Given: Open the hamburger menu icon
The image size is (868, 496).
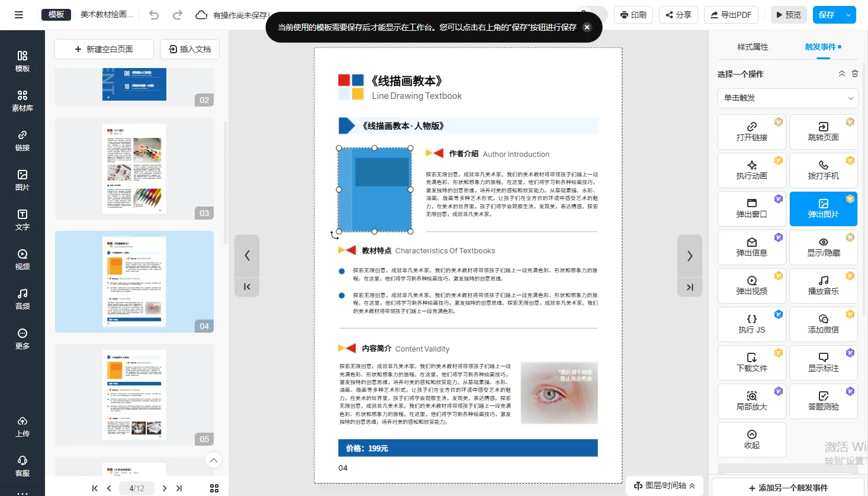Looking at the screenshot, I should (19, 15).
